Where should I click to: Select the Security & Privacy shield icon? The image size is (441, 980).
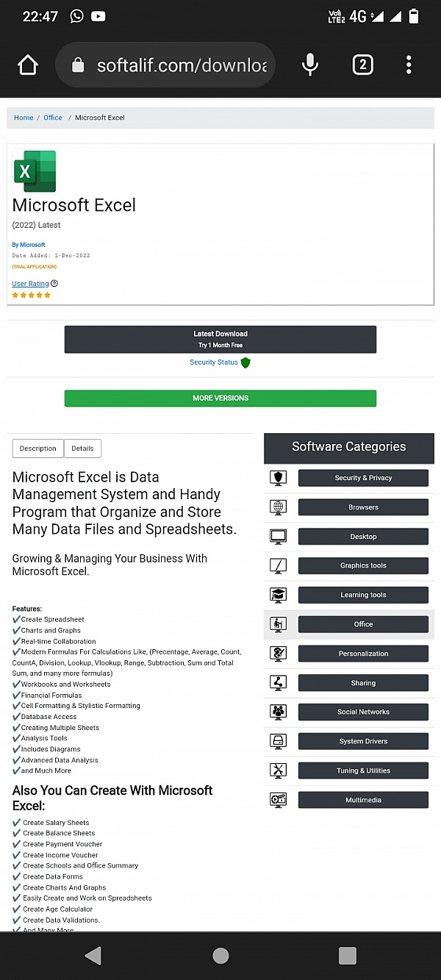[278, 477]
